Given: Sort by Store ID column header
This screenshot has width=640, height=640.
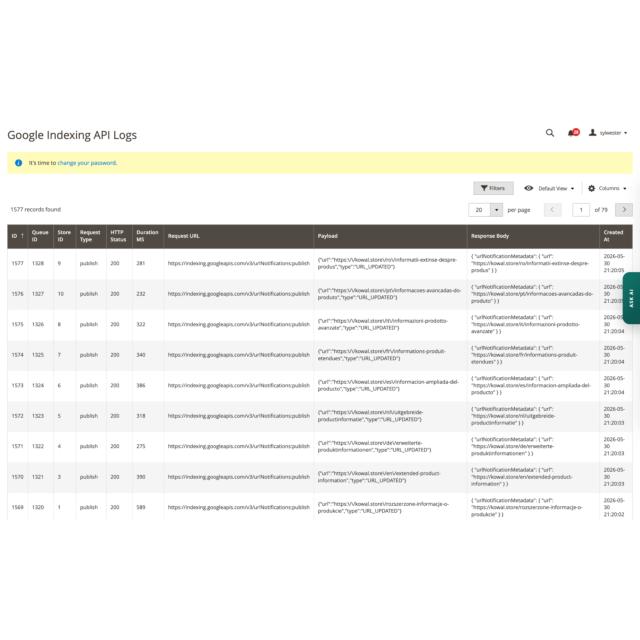Looking at the screenshot, I should [64, 236].
